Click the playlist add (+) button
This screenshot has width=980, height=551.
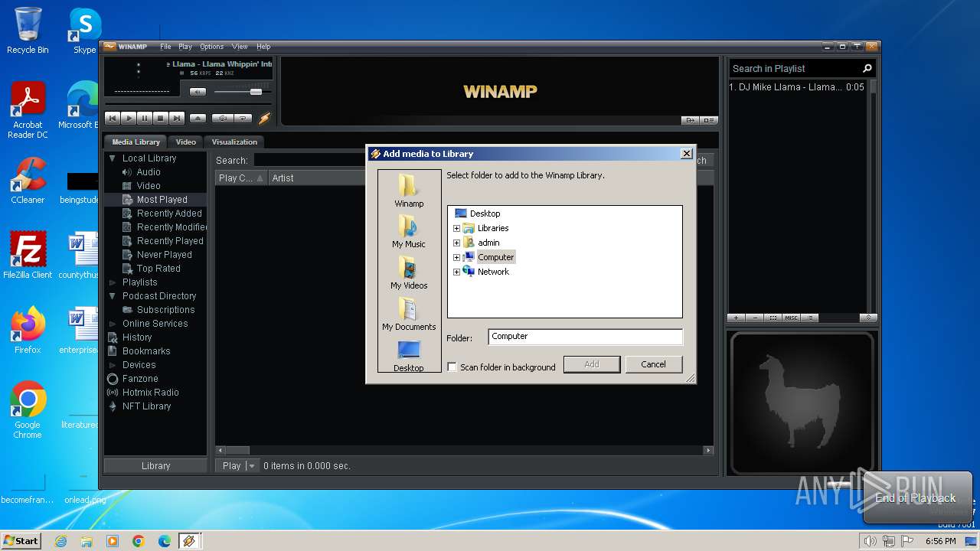(x=736, y=318)
